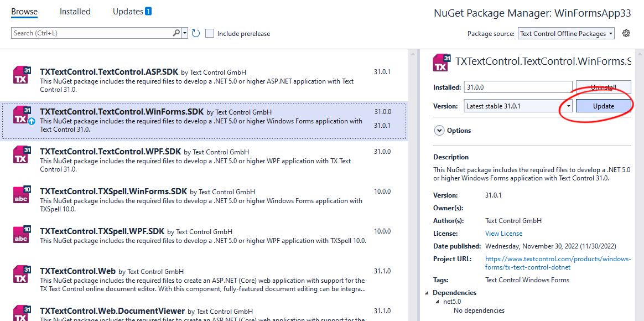Image resolution: width=644 pixels, height=321 pixels.
Task: Click the WinForms.SDK package icon in list
Action: click(x=22, y=115)
